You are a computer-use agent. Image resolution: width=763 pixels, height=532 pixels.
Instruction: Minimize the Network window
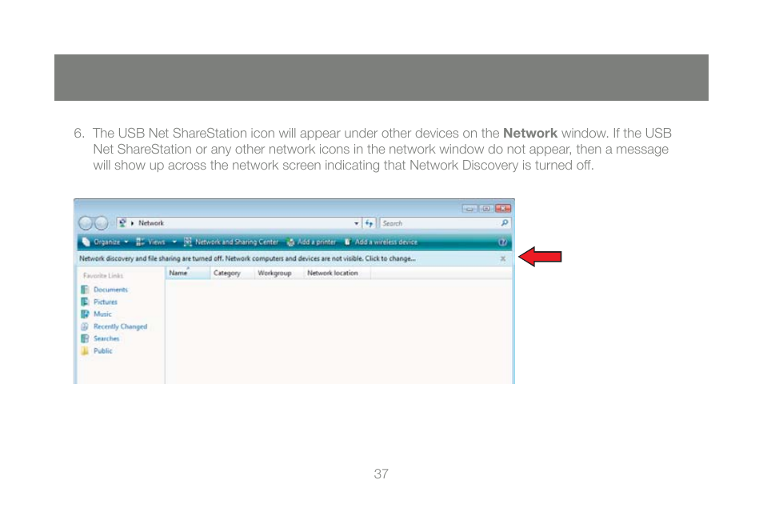(469, 208)
